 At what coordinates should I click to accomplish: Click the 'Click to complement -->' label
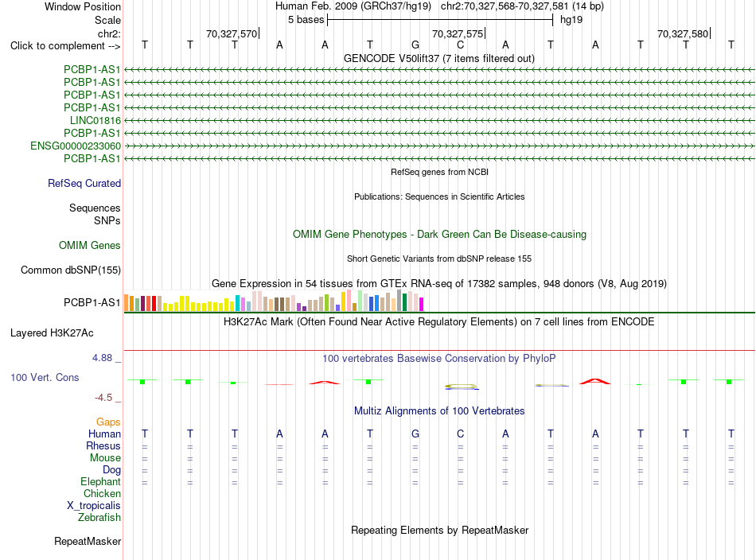pyautogui.click(x=65, y=46)
